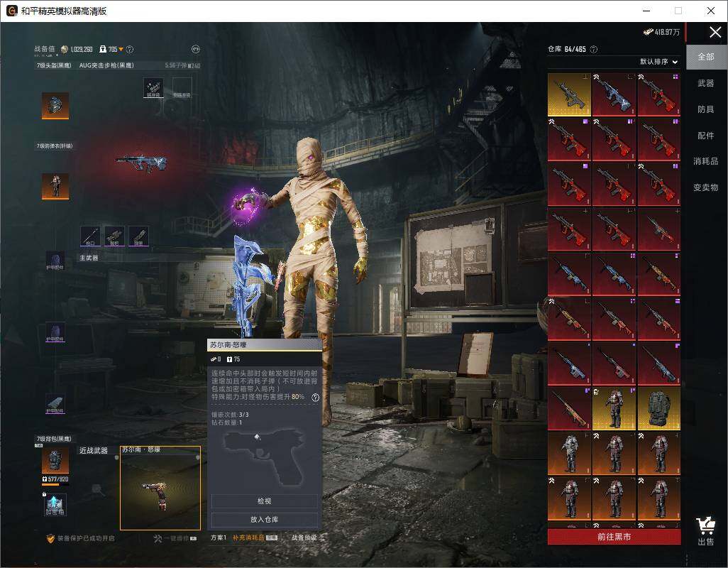728x568 pixels.
Task: Click the 7级头盔(黑鹰) label
Action: [54, 65]
